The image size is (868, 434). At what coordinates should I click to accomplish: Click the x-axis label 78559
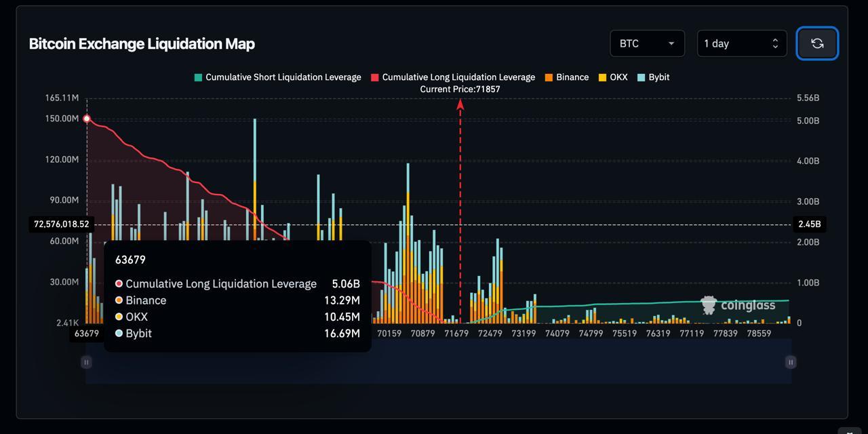click(x=759, y=333)
